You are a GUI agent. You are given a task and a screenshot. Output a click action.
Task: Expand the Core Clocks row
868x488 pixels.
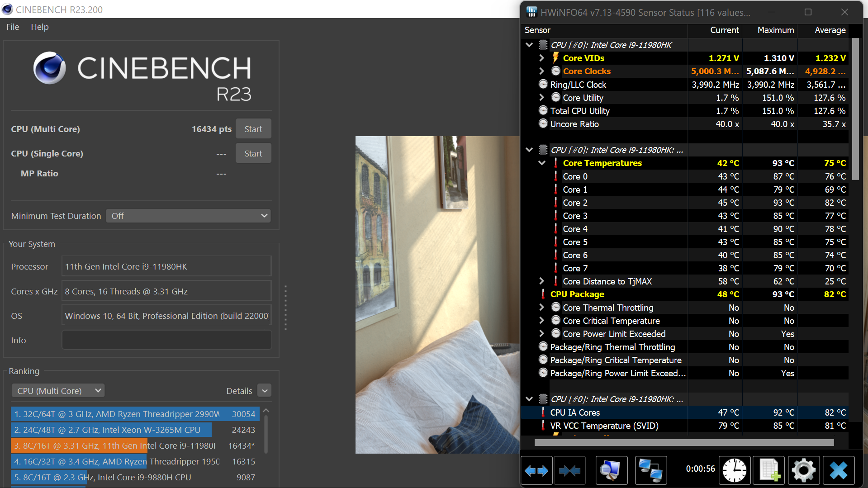pos(541,71)
